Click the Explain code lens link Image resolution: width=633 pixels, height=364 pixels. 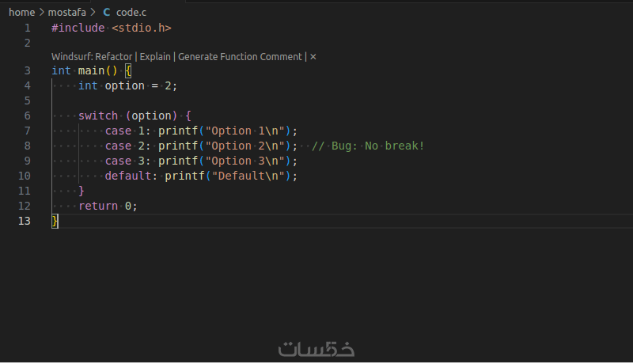155,57
